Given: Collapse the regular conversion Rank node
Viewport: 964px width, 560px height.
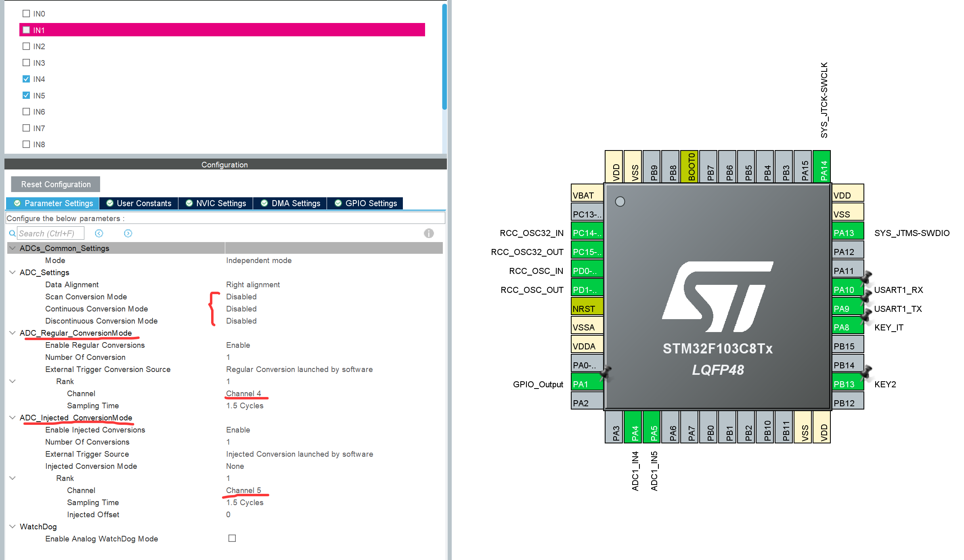Looking at the screenshot, I should click(13, 381).
